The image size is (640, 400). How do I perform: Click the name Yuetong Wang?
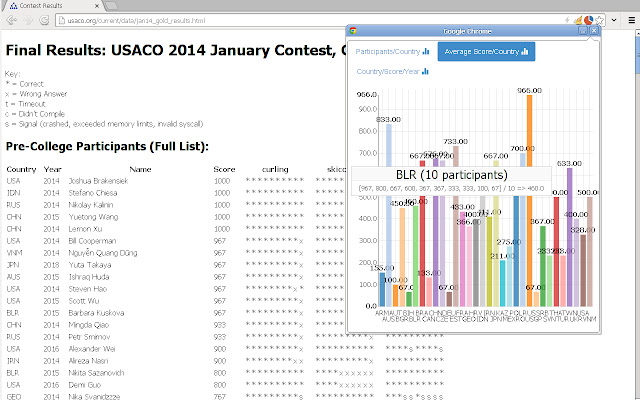(93, 217)
